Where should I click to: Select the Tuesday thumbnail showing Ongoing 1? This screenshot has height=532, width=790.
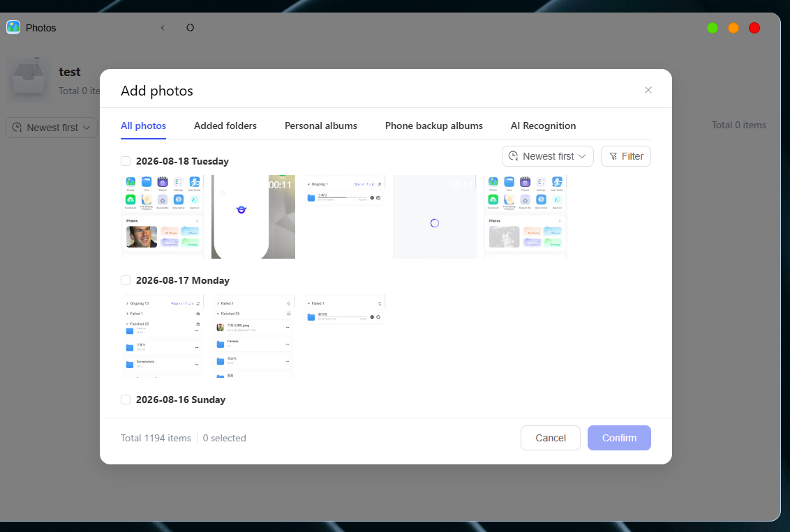(x=343, y=217)
